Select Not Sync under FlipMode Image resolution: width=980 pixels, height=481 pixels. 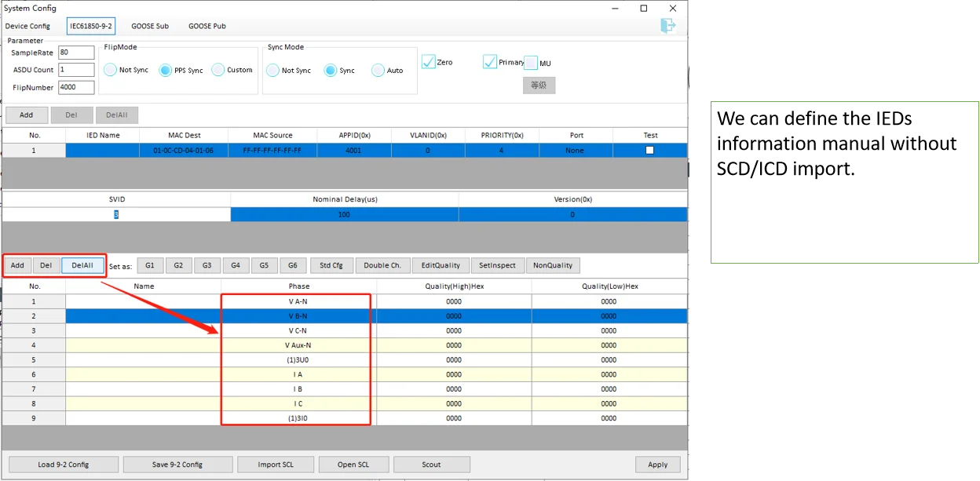tap(126, 70)
